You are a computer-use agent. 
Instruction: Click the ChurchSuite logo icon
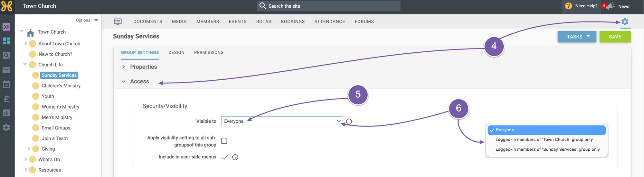coord(7,6)
